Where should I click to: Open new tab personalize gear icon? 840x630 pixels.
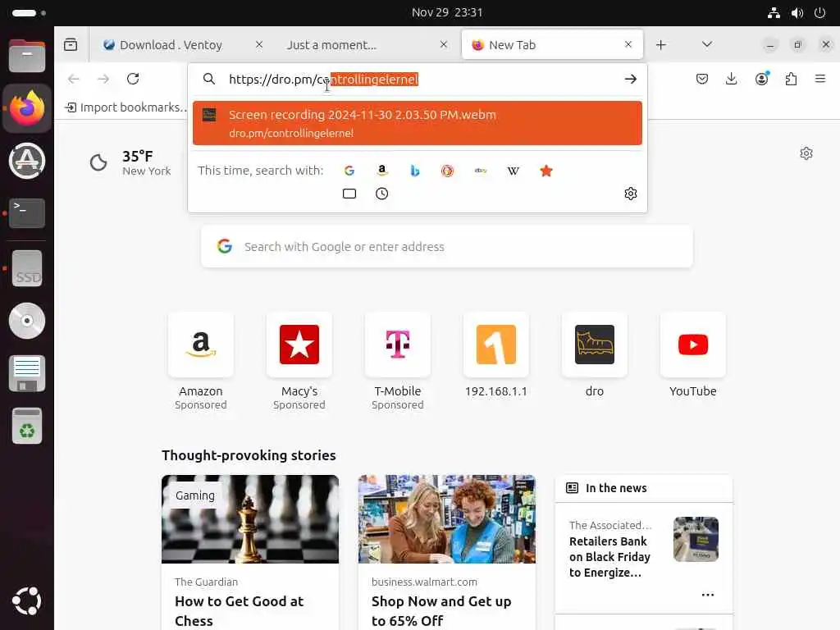806,153
